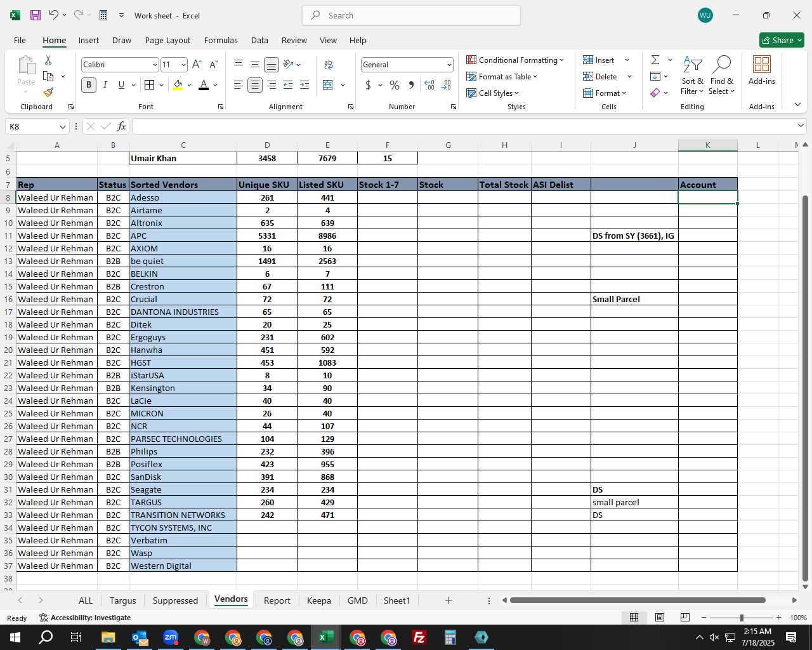812x650 pixels.
Task: Toggle Italic formatting
Action: (x=105, y=85)
